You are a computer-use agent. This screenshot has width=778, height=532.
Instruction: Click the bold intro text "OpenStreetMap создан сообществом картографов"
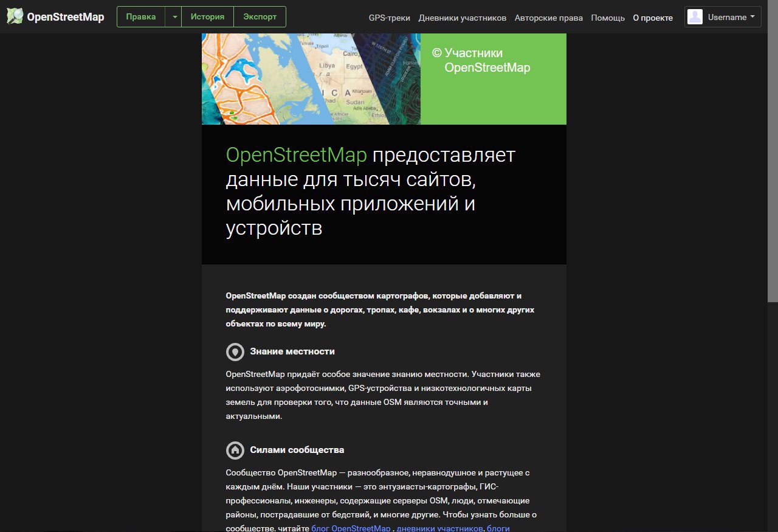click(328, 296)
